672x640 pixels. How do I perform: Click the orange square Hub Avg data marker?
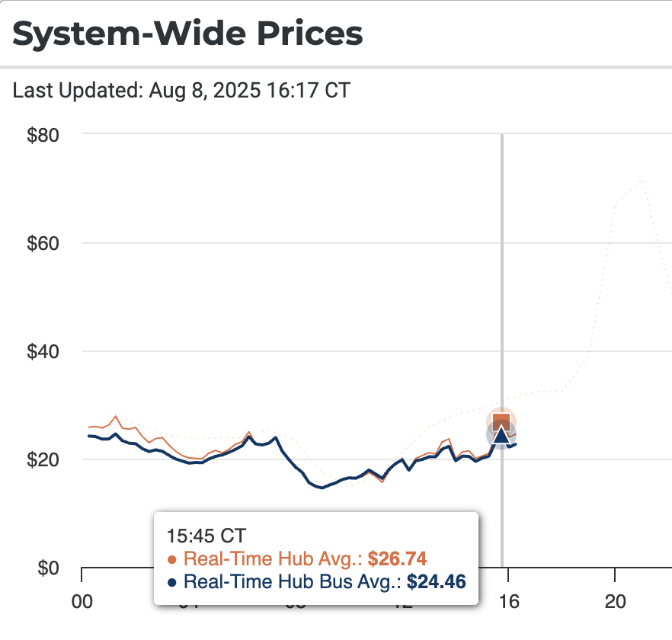(x=501, y=421)
